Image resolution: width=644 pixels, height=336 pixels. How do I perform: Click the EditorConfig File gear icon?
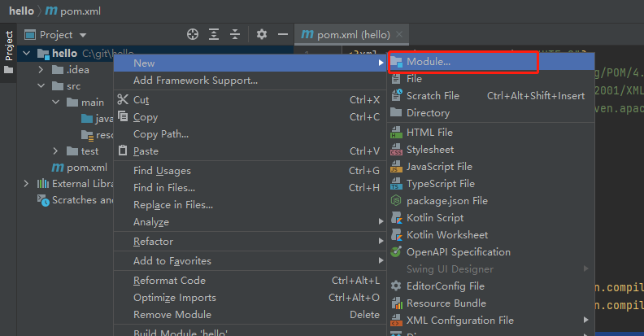(396, 286)
